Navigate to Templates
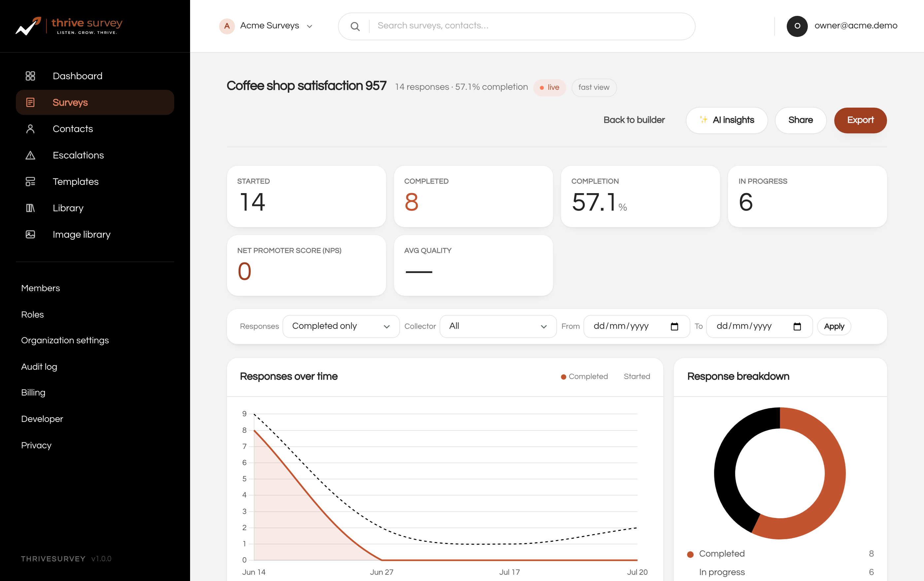The height and width of the screenshot is (581, 924). (x=95, y=182)
